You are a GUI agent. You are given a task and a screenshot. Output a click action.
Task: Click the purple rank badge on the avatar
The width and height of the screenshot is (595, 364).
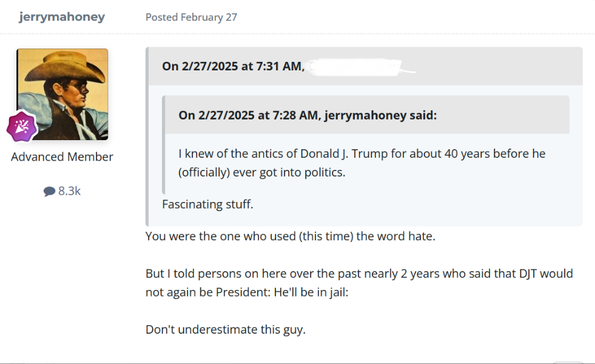pos(22,126)
